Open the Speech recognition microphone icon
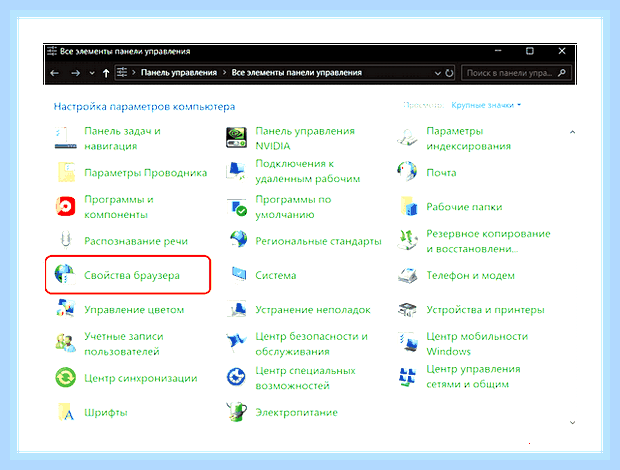The height and width of the screenshot is (470, 620). pyautogui.click(x=66, y=240)
